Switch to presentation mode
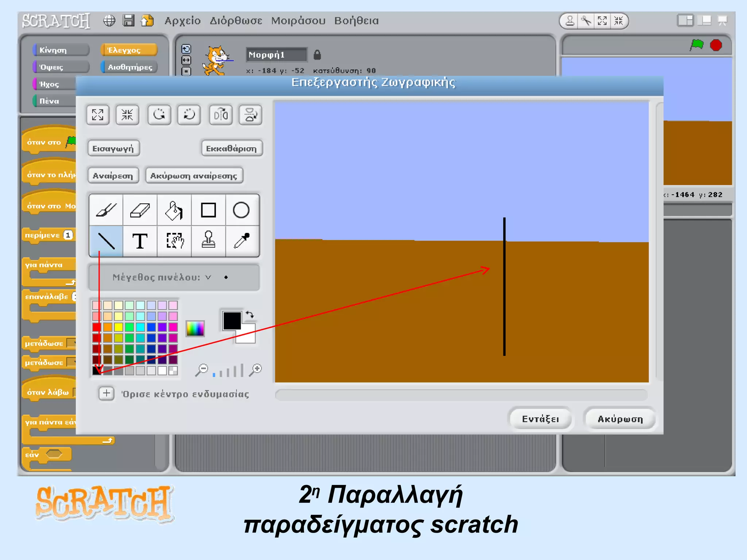The width and height of the screenshot is (747, 560). click(x=723, y=20)
